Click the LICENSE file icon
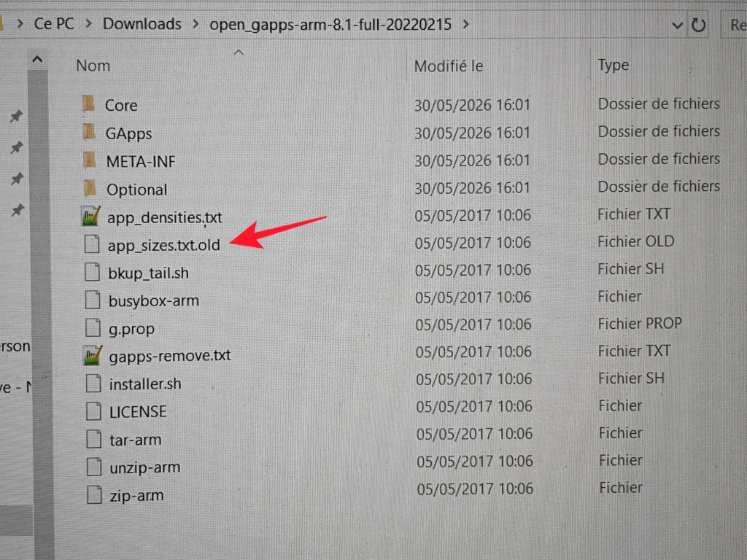747x560 pixels. (x=94, y=411)
